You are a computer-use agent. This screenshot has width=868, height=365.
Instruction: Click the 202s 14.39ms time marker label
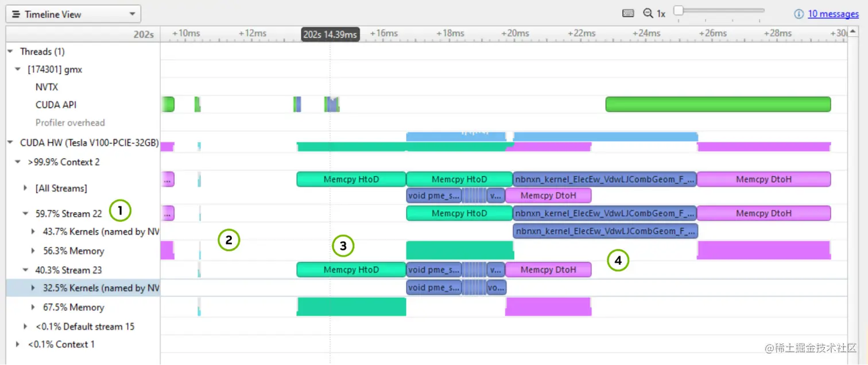tap(330, 34)
